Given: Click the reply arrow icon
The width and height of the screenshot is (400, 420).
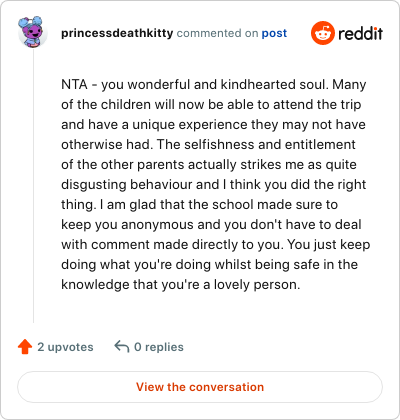Looking at the screenshot, I should (x=122, y=347).
